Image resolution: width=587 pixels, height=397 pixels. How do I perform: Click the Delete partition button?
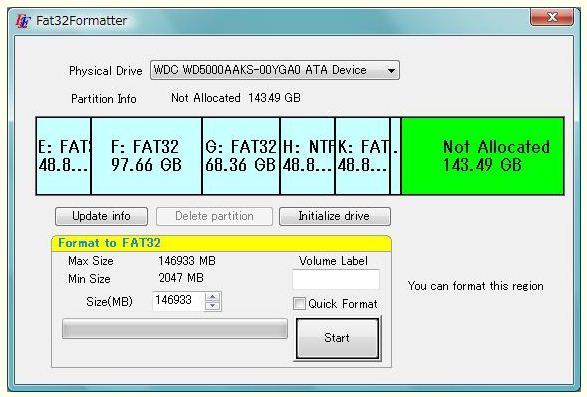(214, 216)
